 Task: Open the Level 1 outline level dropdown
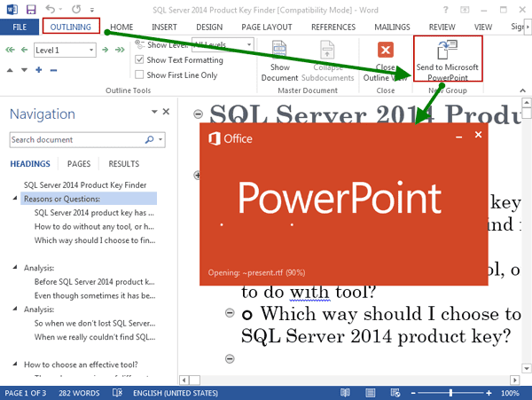coord(91,51)
